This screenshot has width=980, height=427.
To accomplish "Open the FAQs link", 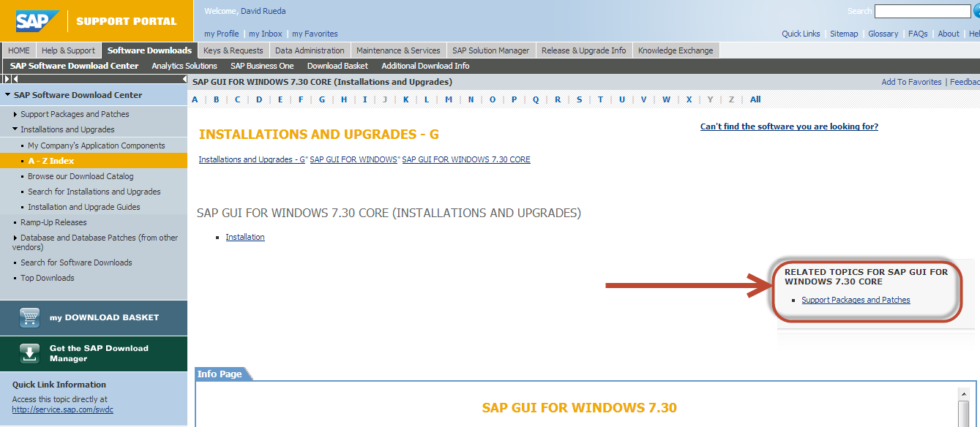I will click(x=918, y=34).
